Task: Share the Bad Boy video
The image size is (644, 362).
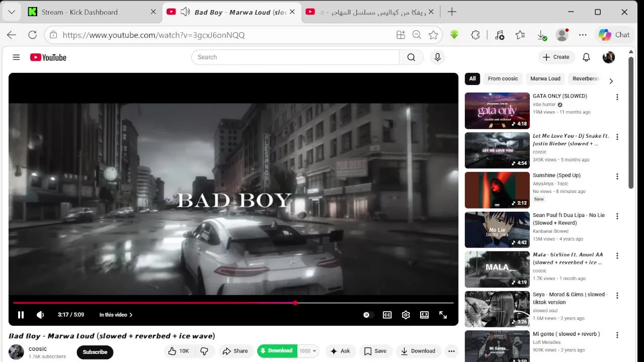Action: [x=235, y=351]
